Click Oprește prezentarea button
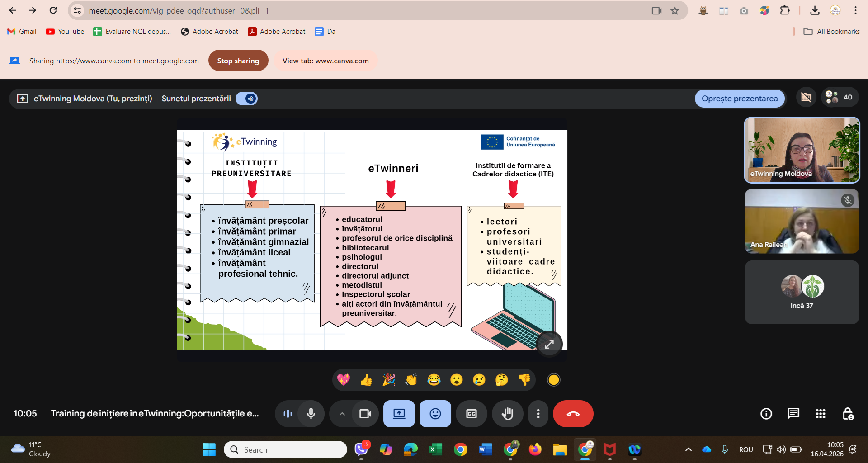 739,99
